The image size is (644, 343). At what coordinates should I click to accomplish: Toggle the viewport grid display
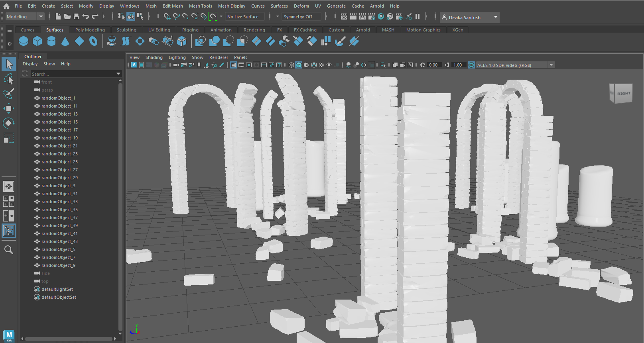click(234, 65)
